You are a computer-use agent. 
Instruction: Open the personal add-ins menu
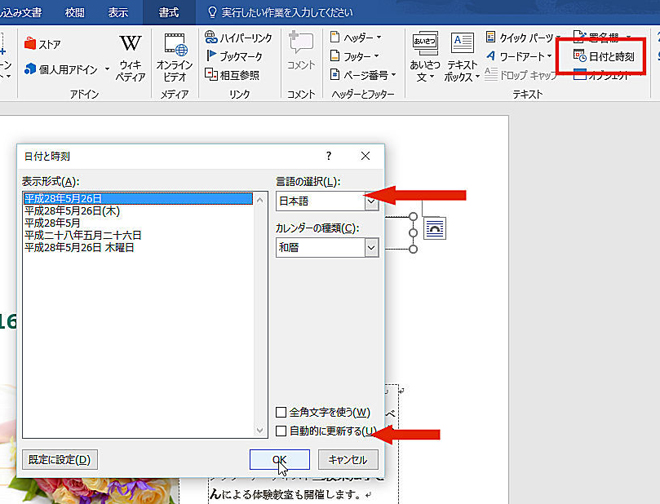coord(67,69)
